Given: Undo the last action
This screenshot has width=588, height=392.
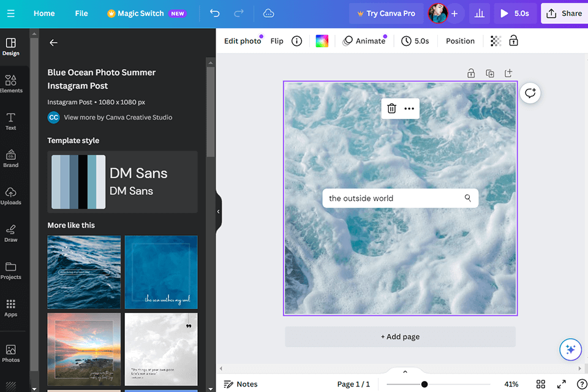Looking at the screenshot, I should coord(214,13).
